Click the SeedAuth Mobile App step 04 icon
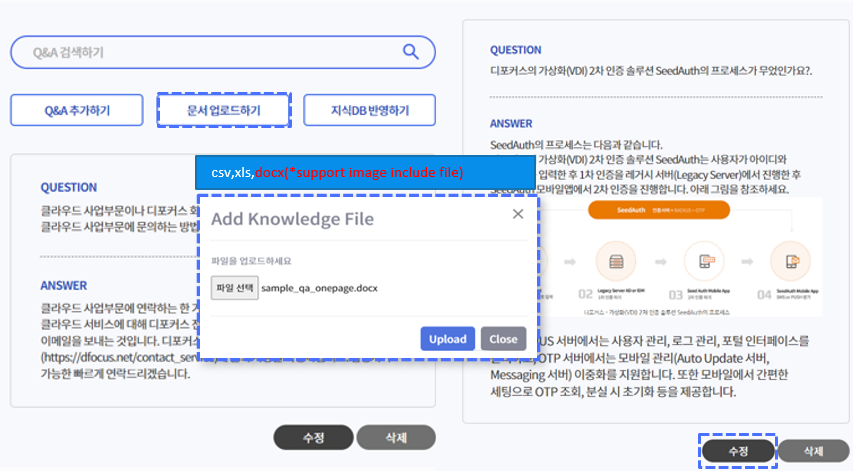Viewport: 853px width, 471px height. coord(790,262)
